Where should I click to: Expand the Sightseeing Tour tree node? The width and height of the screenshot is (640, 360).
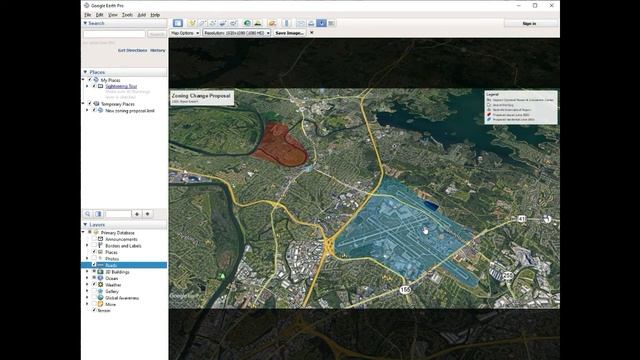coord(87,86)
